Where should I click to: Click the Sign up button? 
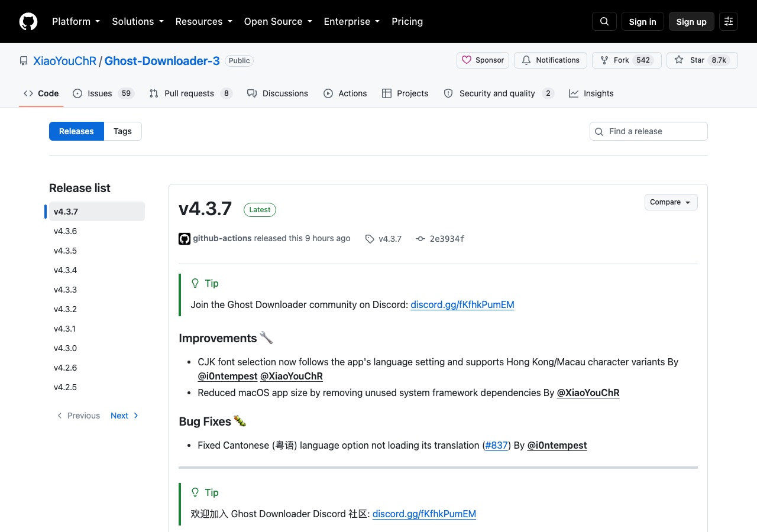(x=691, y=21)
